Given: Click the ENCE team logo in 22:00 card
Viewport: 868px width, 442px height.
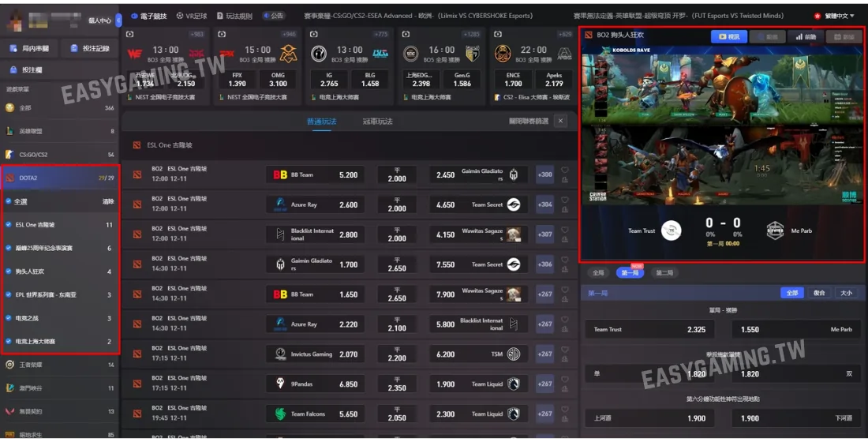Looking at the screenshot, I should coord(503,54).
